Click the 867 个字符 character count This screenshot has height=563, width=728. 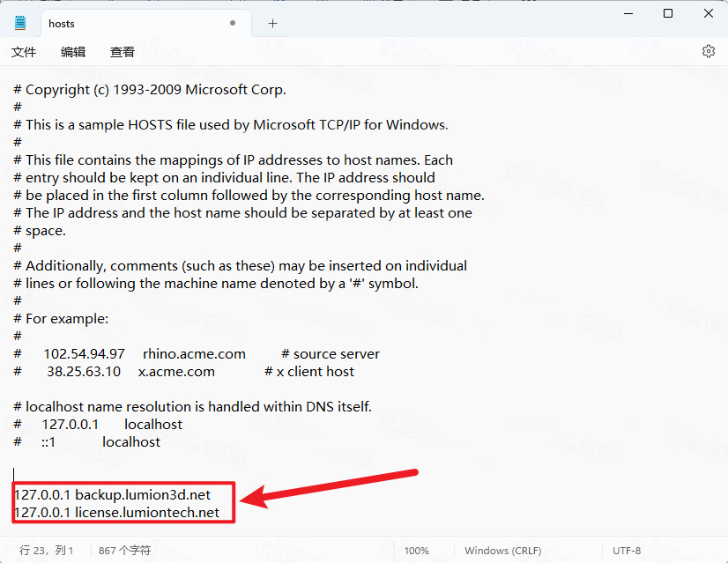(x=124, y=551)
